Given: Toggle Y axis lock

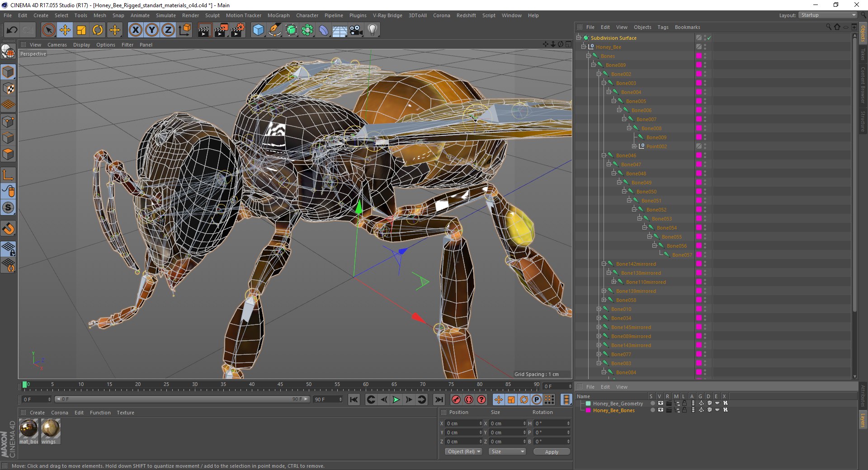Looking at the screenshot, I should pos(152,30).
